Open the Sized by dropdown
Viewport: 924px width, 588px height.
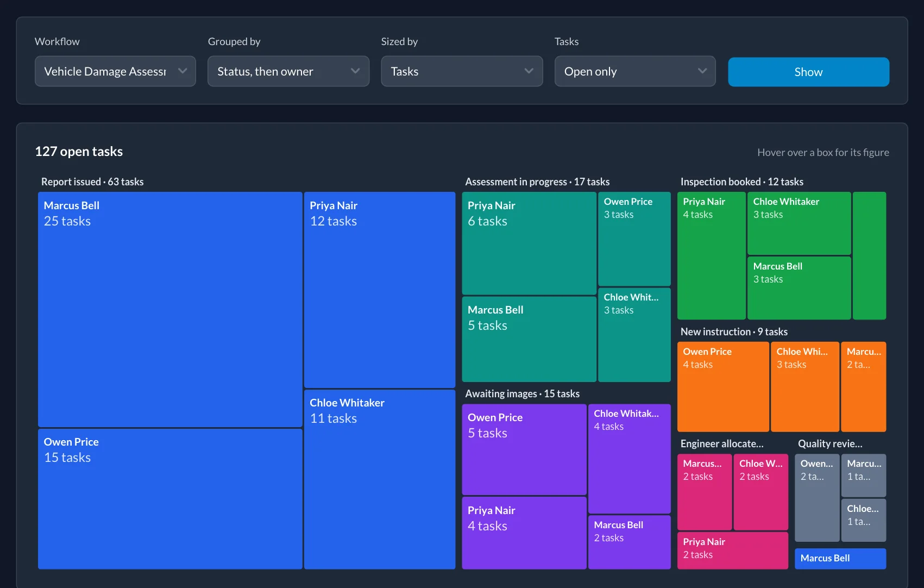tap(462, 71)
